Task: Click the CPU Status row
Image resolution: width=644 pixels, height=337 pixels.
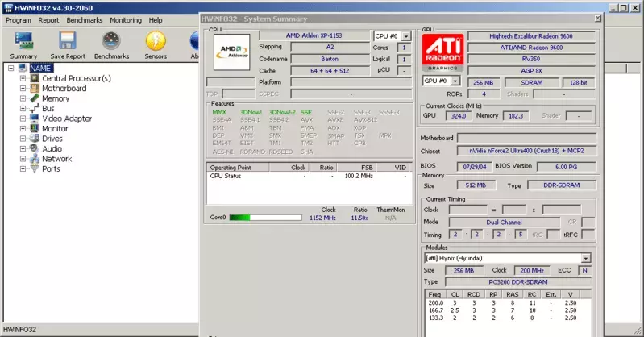Action: (x=309, y=176)
